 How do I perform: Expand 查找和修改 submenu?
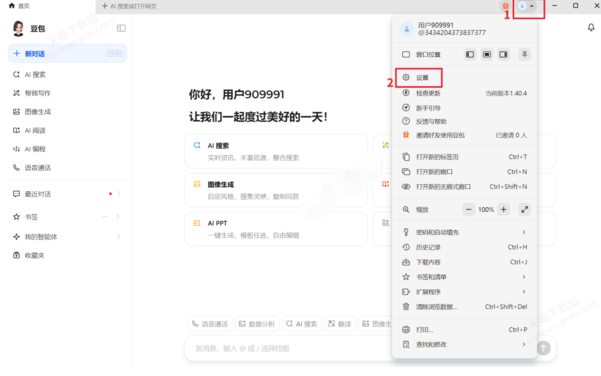[465, 345]
